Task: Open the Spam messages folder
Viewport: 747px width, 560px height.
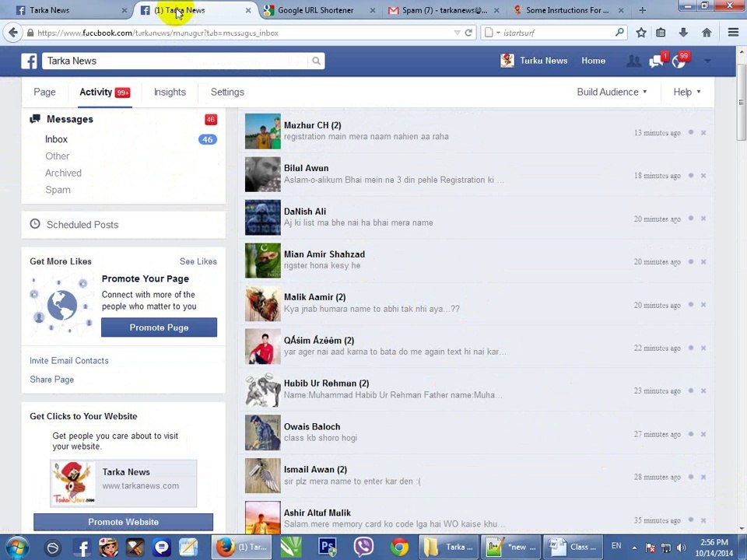Action: pyautogui.click(x=58, y=190)
